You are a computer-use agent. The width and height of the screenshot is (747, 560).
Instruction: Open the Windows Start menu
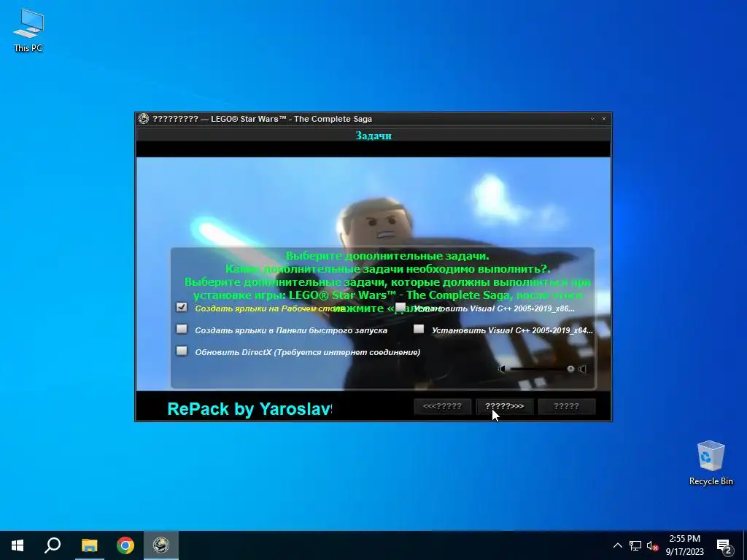tap(18, 545)
